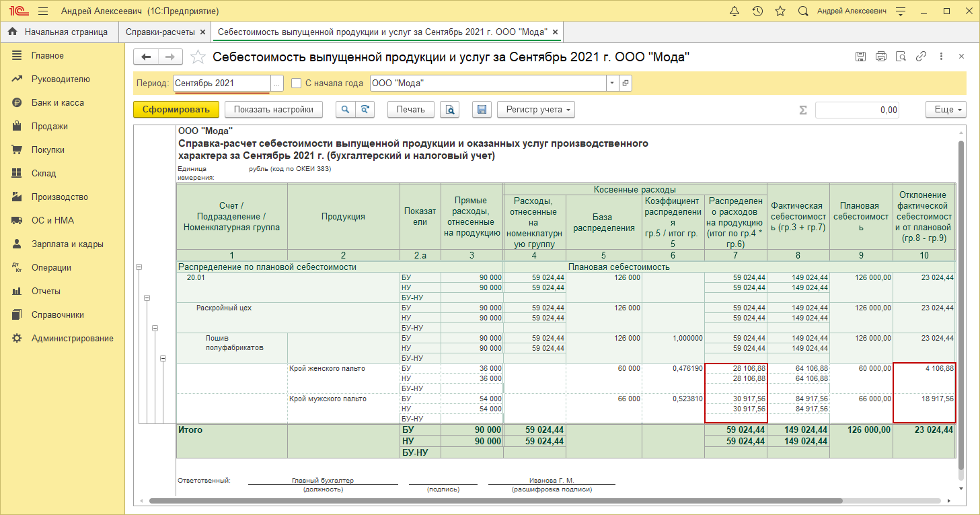Open Регистр учета dropdown

535,110
